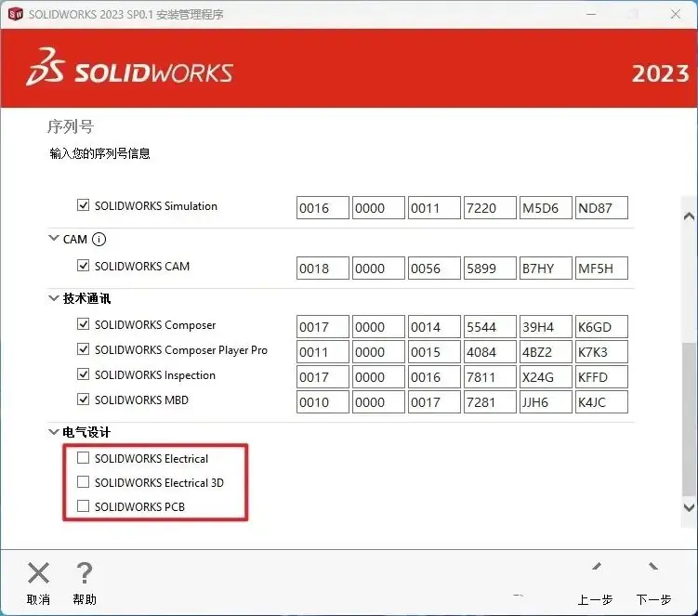Toggle SOLIDWORKS Composer Player Pro checkbox
This screenshot has height=616, width=698.
coord(84,349)
